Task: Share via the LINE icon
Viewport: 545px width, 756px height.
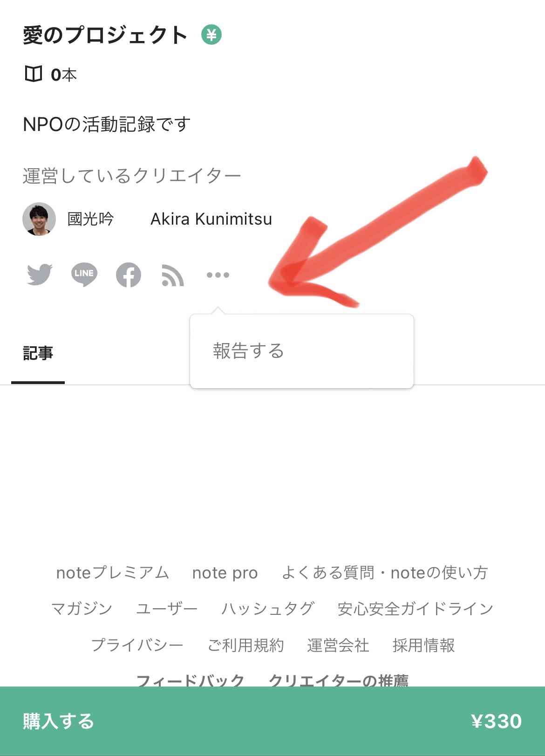Action: point(84,275)
